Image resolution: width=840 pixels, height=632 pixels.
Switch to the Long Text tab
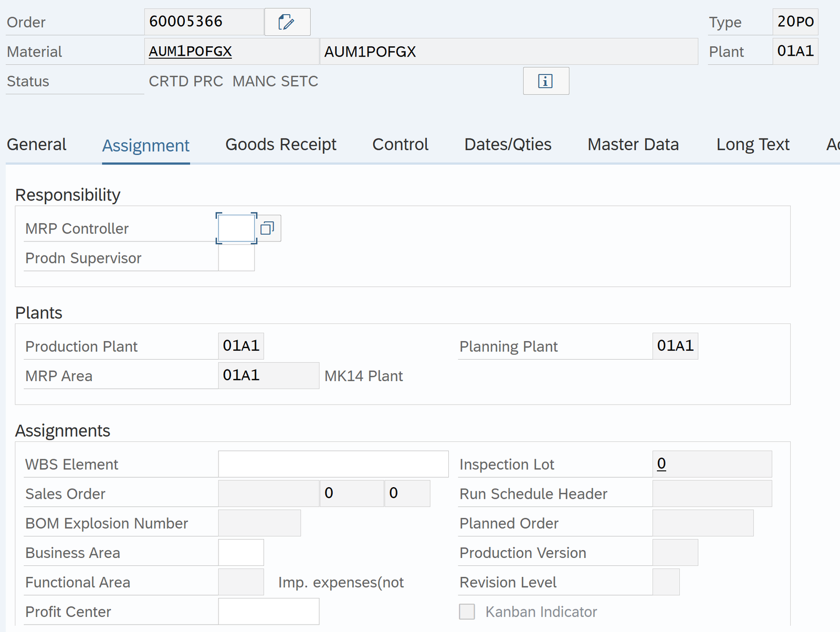pyautogui.click(x=752, y=144)
